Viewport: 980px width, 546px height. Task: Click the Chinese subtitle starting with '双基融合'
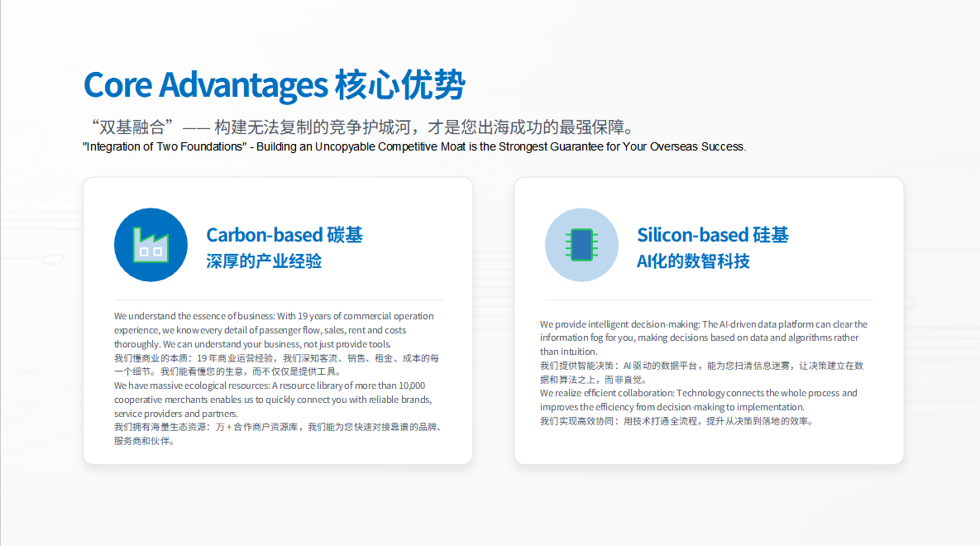(x=362, y=127)
